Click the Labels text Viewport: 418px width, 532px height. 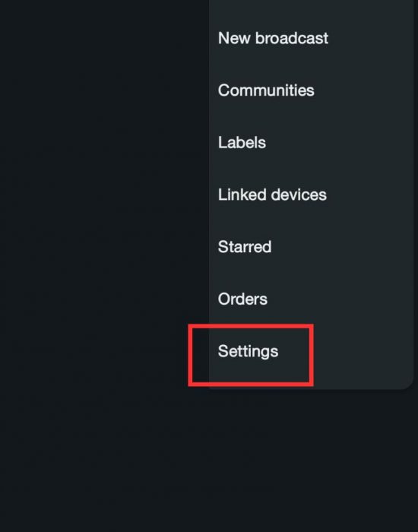pos(242,143)
